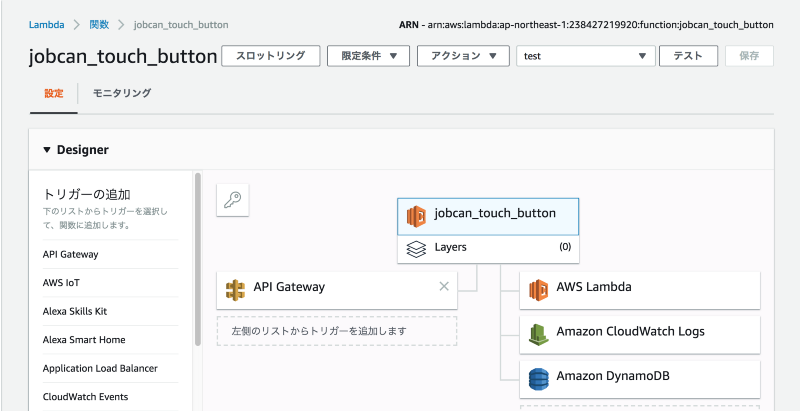Open the 限定条件 dropdown

pos(368,56)
